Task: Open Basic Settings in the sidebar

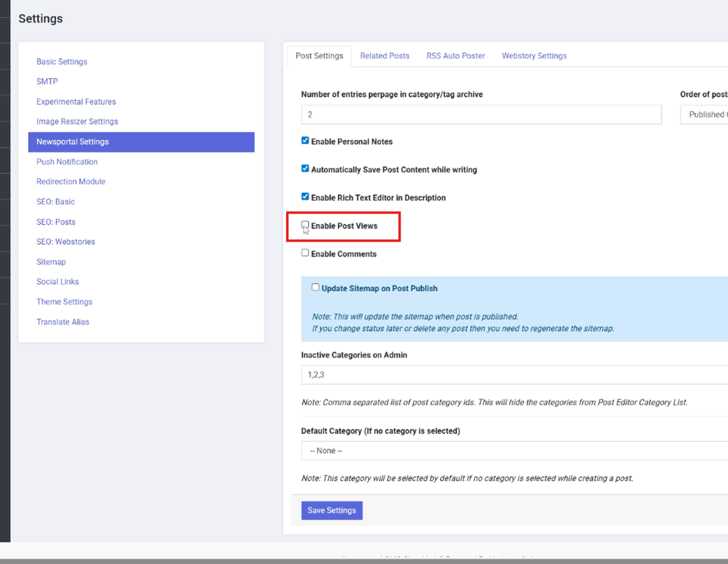Action: (x=62, y=62)
